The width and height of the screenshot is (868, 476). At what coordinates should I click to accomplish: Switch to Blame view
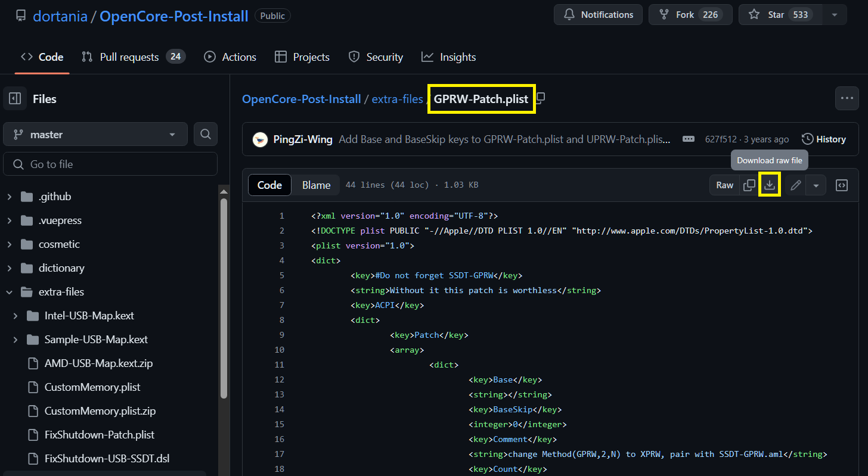pyautogui.click(x=316, y=185)
